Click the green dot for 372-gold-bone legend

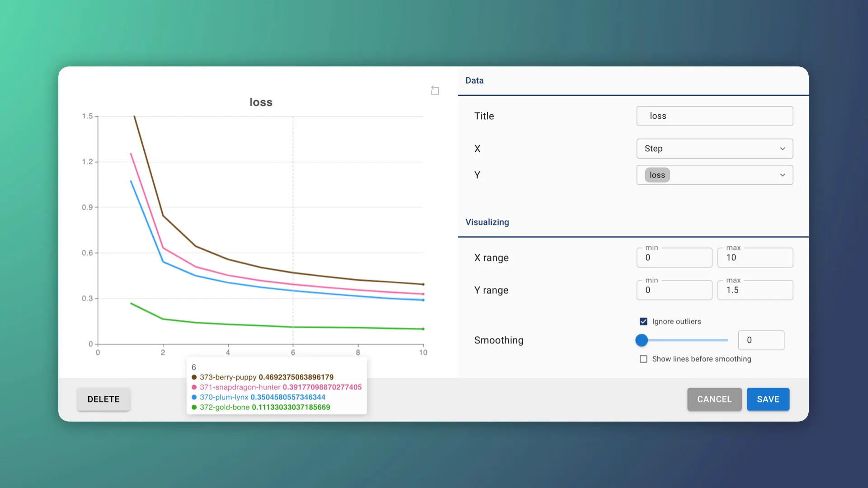pyautogui.click(x=194, y=407)
